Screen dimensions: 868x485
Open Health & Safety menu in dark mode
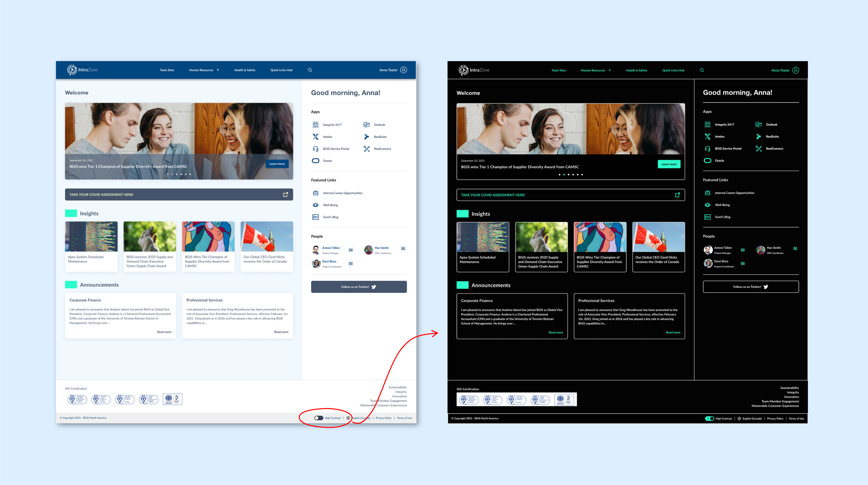(636, 70)
